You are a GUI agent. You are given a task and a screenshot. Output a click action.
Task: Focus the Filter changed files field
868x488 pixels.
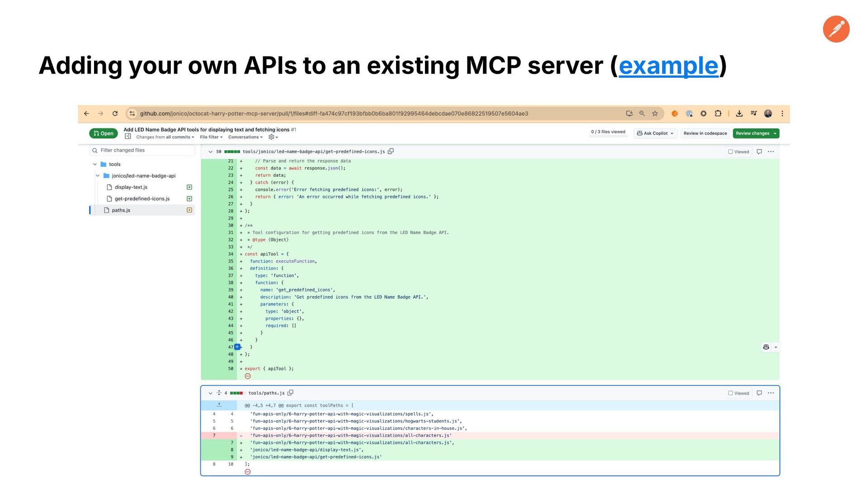coord(142,150)
